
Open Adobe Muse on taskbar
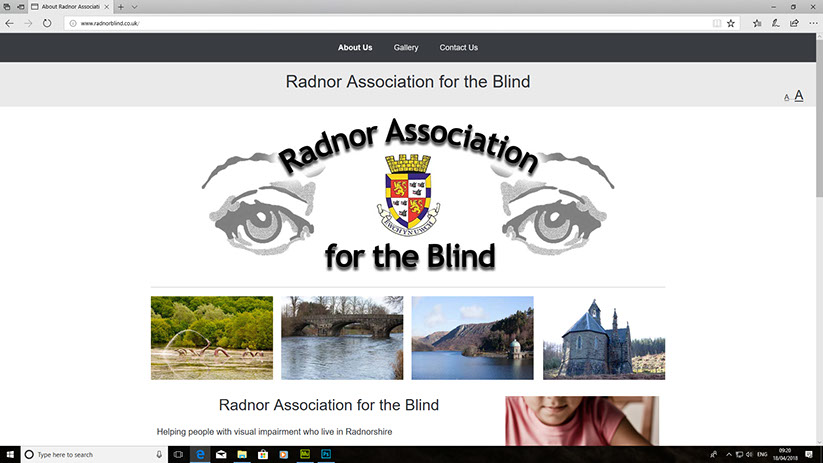305,455
